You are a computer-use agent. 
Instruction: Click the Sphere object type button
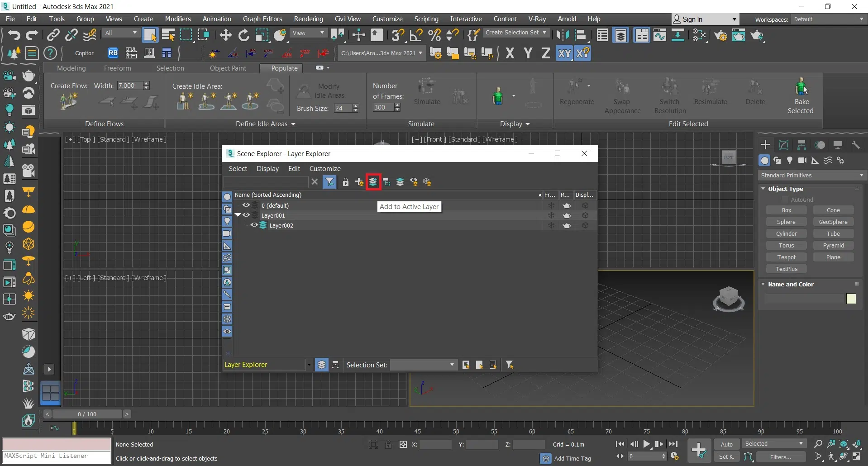786,222
